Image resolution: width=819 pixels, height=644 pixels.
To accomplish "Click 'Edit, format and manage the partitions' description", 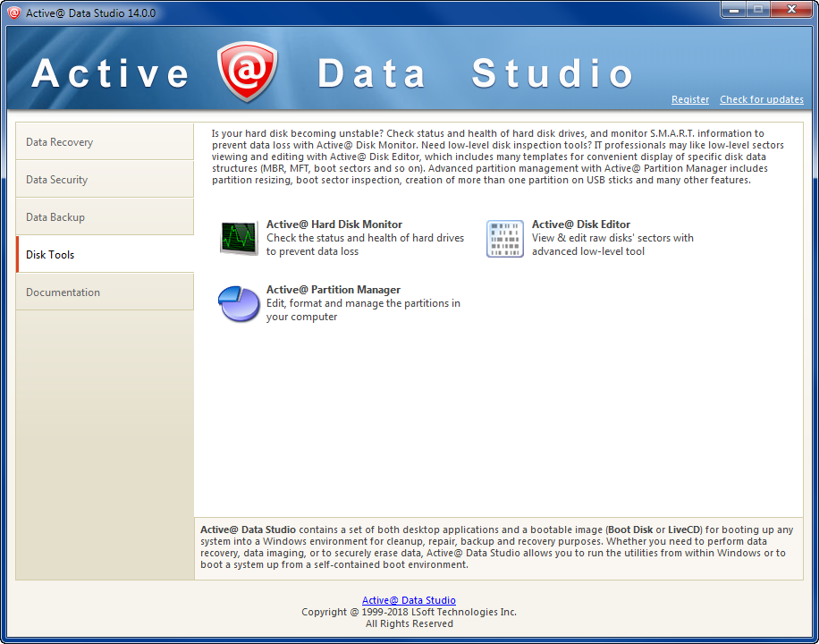I will [363, 310].
